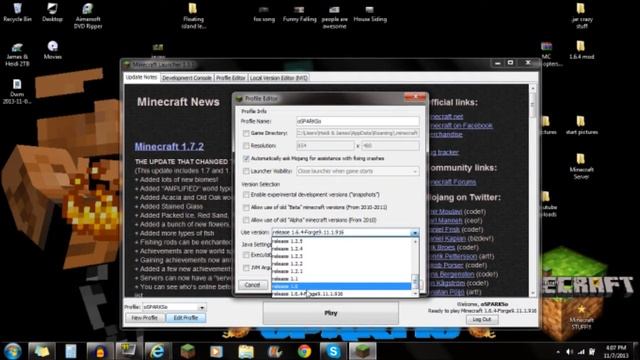Open the Desktop shortcut icon
Image resolution: width=640 pixels, height=360 pixels.
click(52, 12)
